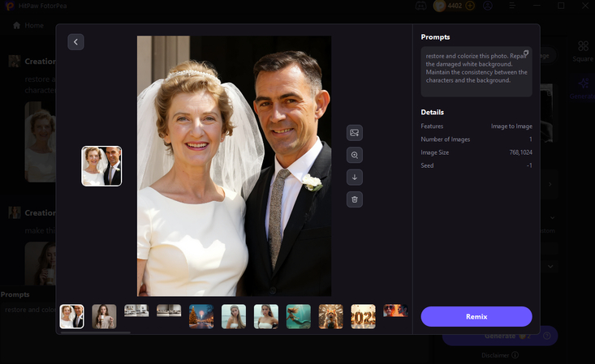Open the user account icon
This screenshot has width=595, height=364.
click(488, 6)
